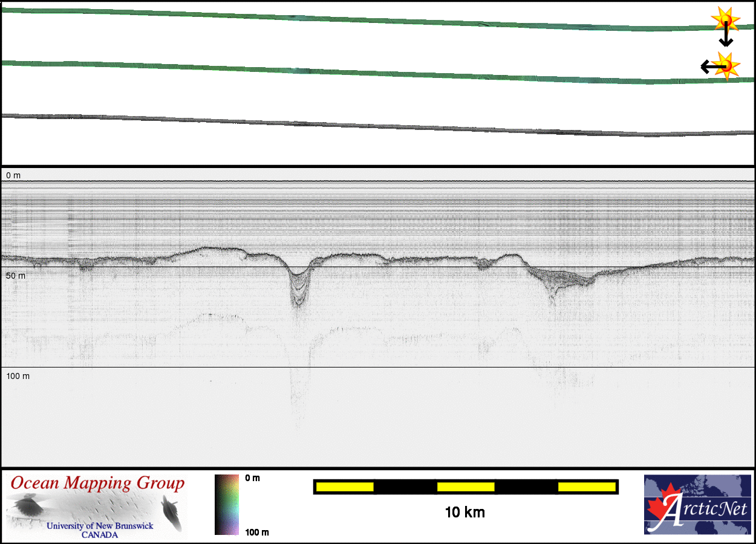Image resolution: width=756 pixels, height=544 pixels.
Task: Click the 100 m profile depth label
Action: click(18, 376)
